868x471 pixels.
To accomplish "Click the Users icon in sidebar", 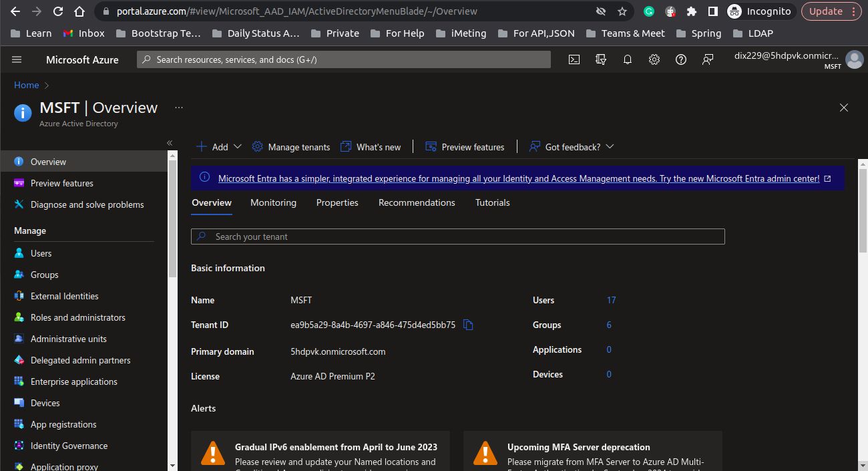I will click(x=19, y=253).
